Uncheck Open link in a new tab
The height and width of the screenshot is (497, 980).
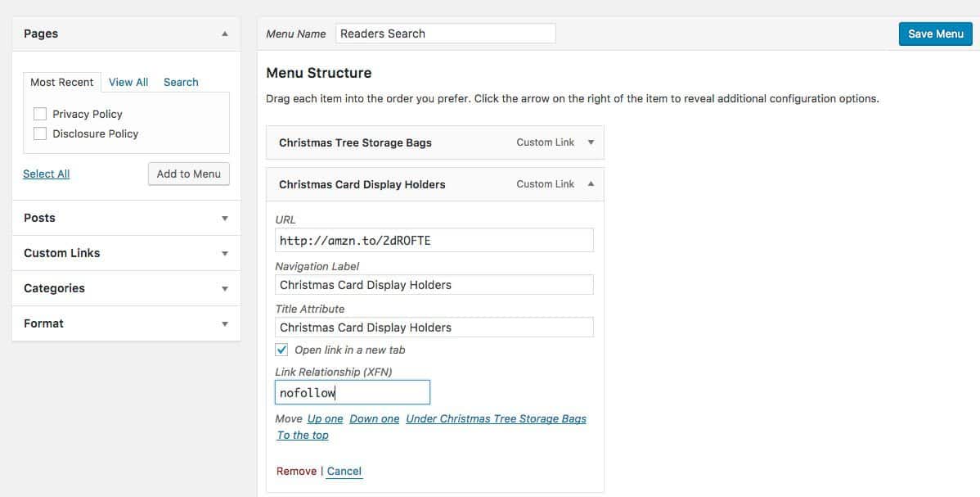[282, 350]
